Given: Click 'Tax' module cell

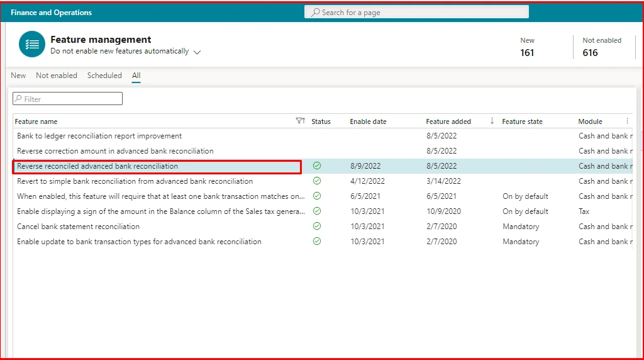Looking at the screenshot, I should click(584, 211).
